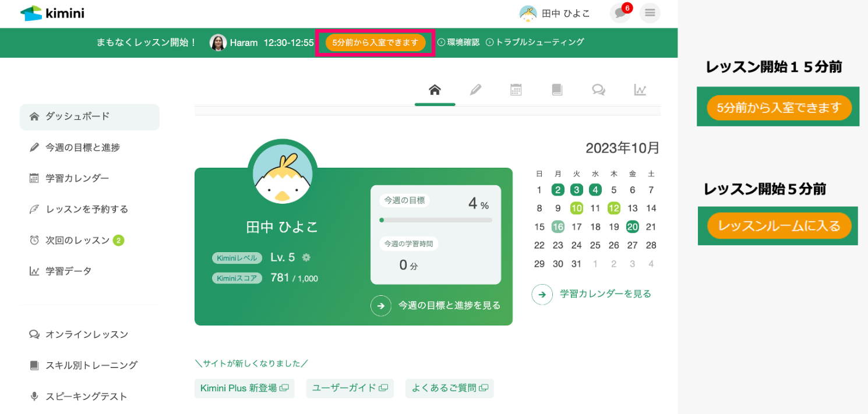Select October 3 on the calendar
This screenshot has height=414, width=868.
click(577, 190)
